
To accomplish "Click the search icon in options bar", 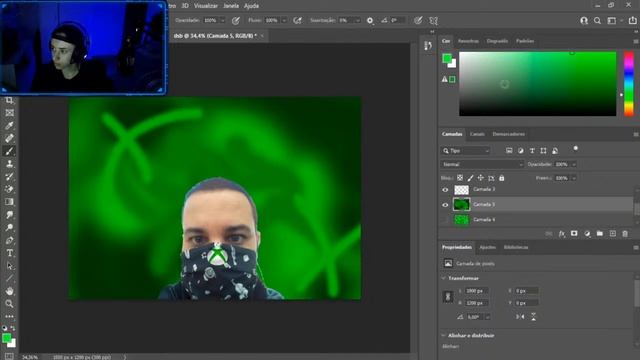I will (597, 20).
